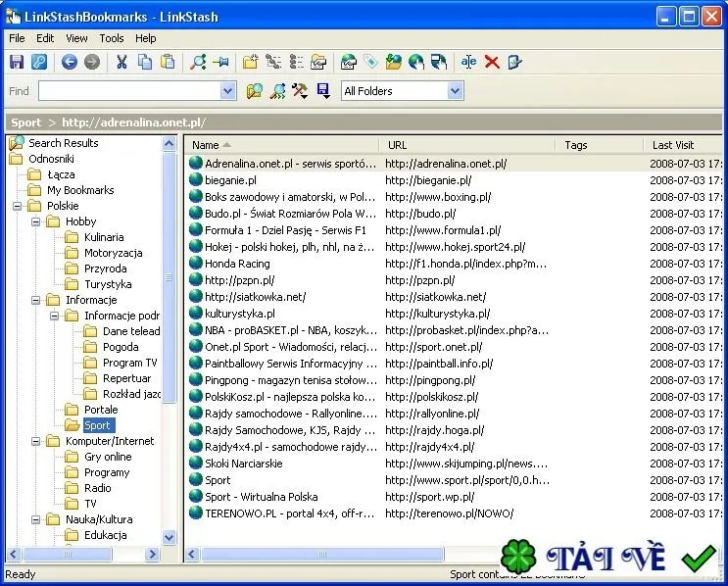Viewport: 728px width, 586px height.
Task: Click the find next globe arrows icon
Action: pos(277,91)
